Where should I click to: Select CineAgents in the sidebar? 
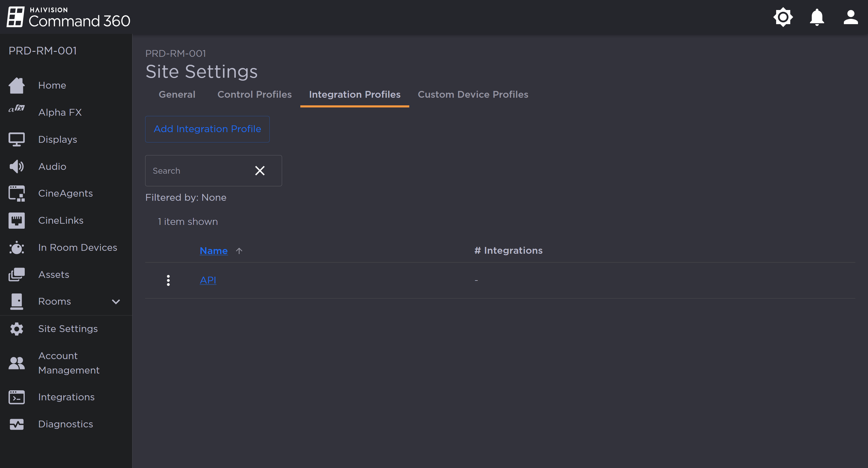point(65,193)
